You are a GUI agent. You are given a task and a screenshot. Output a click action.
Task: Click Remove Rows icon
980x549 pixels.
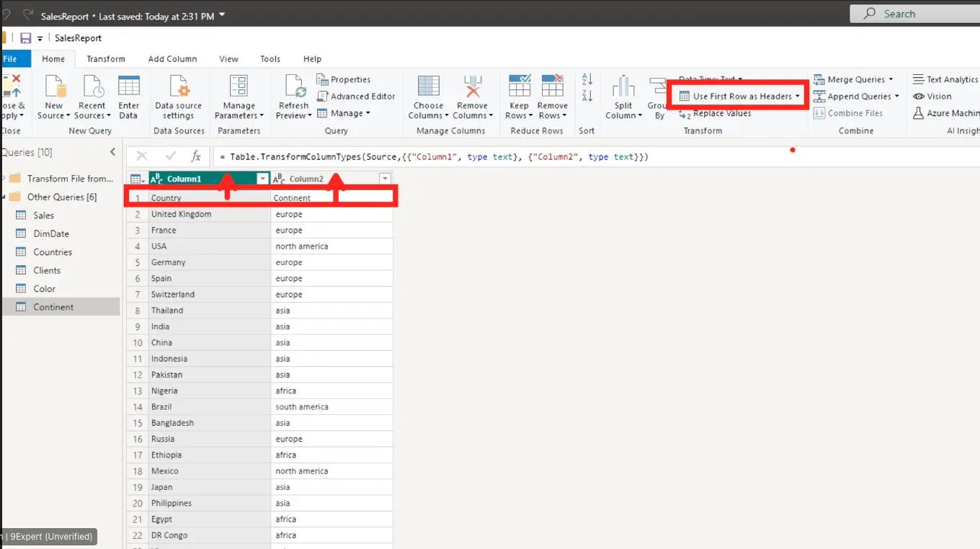[553, 86]
